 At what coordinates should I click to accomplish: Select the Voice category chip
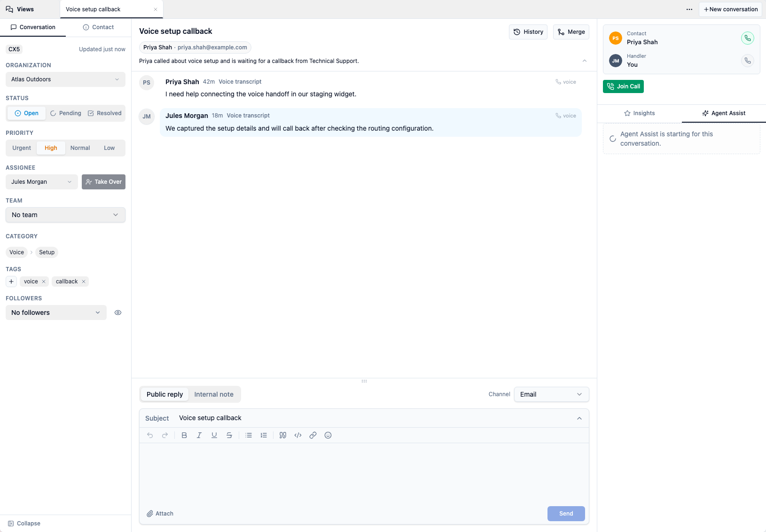(x=16, y=252)
